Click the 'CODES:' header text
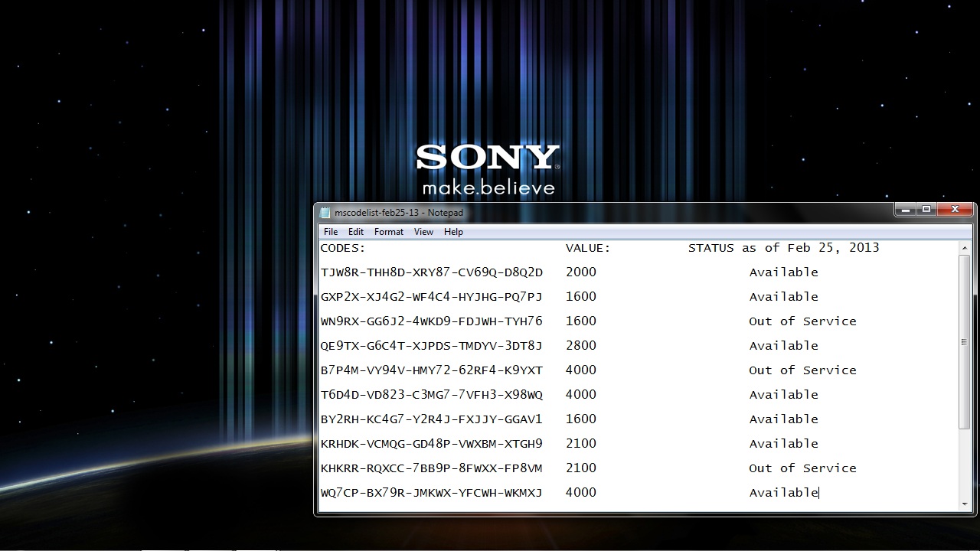Screen dimensions: 980x551 pyautogui.click(x=343, y=248)
